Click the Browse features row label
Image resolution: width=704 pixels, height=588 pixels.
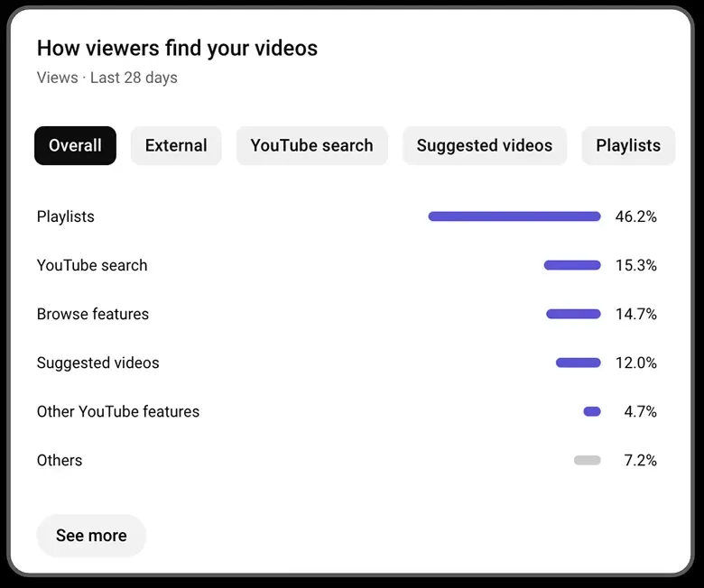(x=92, y=314)
